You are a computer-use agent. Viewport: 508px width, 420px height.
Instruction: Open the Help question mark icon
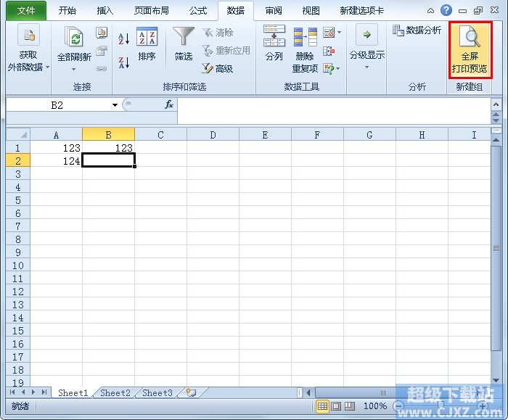(x=446, y=10)
